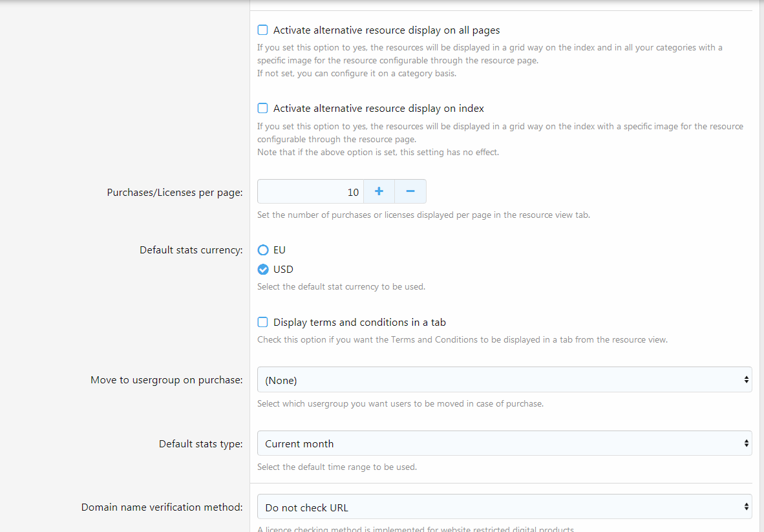Click the 'Move to usergroup on purchase:' label
The height and width of the screenshot is (532, 764).
coord(166,380)
